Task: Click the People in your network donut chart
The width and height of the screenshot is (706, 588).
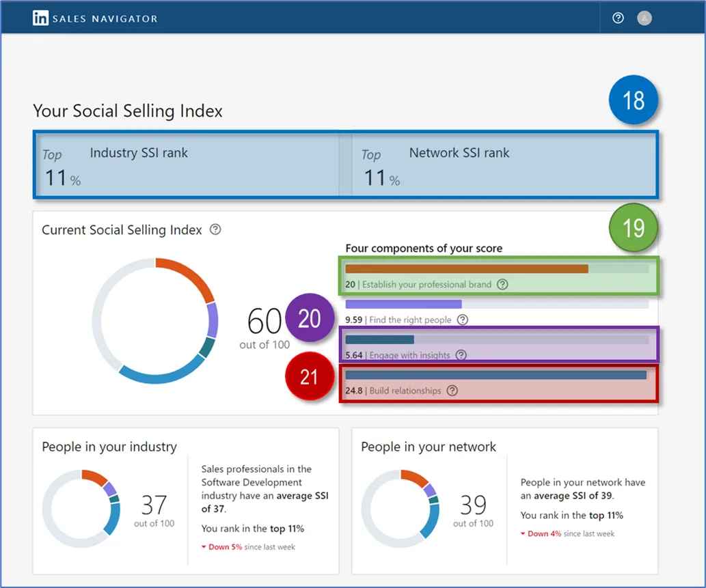Action: coord(400,508)
